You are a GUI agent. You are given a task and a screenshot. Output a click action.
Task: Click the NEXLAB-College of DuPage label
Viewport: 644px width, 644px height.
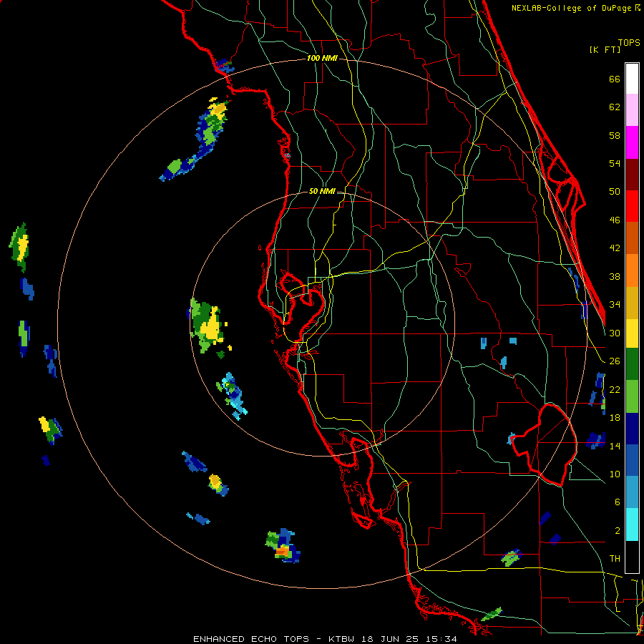[573, 8]
